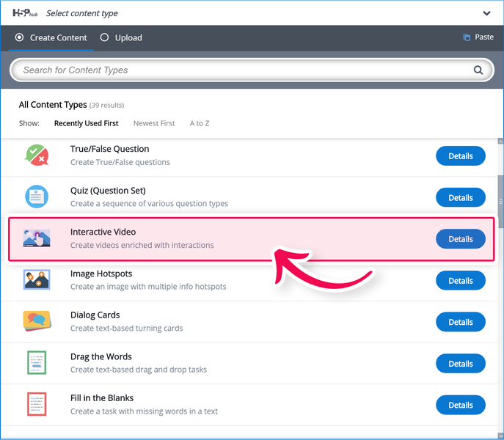Click the Drag the Words icon

[x=37, y=362]
